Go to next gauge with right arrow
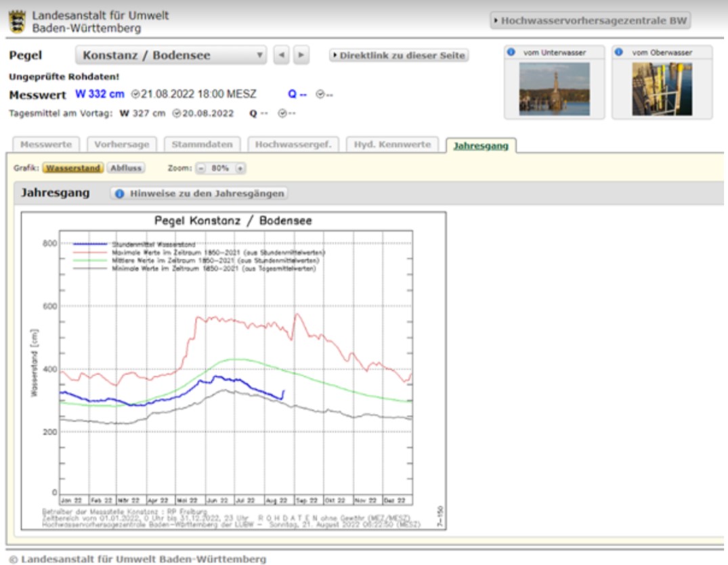 pos(301,55)
